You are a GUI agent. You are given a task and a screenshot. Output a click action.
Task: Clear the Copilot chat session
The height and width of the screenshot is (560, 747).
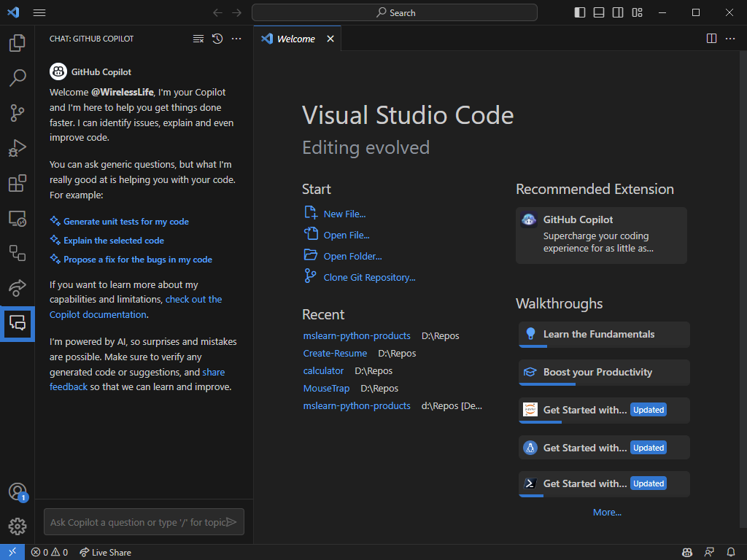[198, 39]
